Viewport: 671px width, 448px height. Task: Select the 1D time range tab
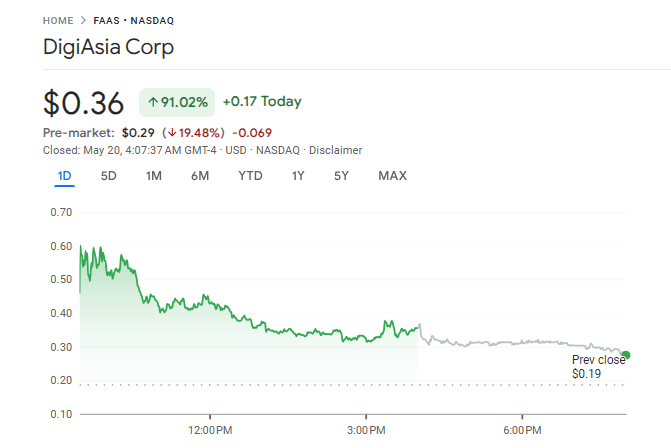pyautogui.click(x=64, y=176)
